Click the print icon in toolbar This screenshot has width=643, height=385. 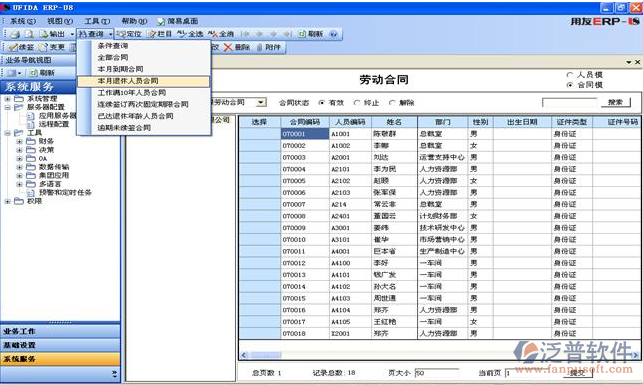[15, 34]
